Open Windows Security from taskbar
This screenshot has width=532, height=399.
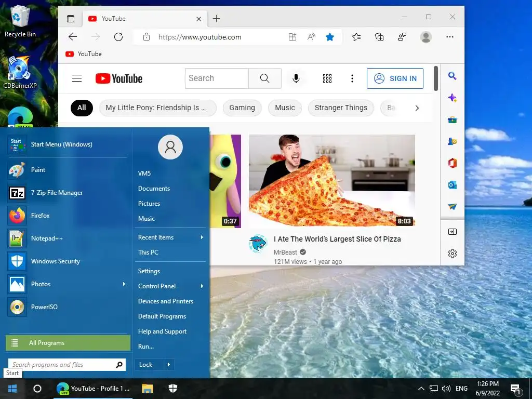pyautogui.click(x=173, y=389)
